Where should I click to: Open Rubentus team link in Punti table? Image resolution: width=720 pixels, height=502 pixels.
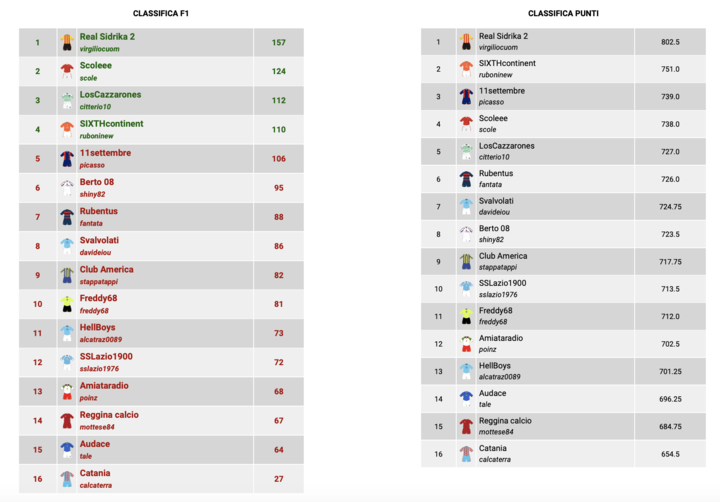(496, 173)
